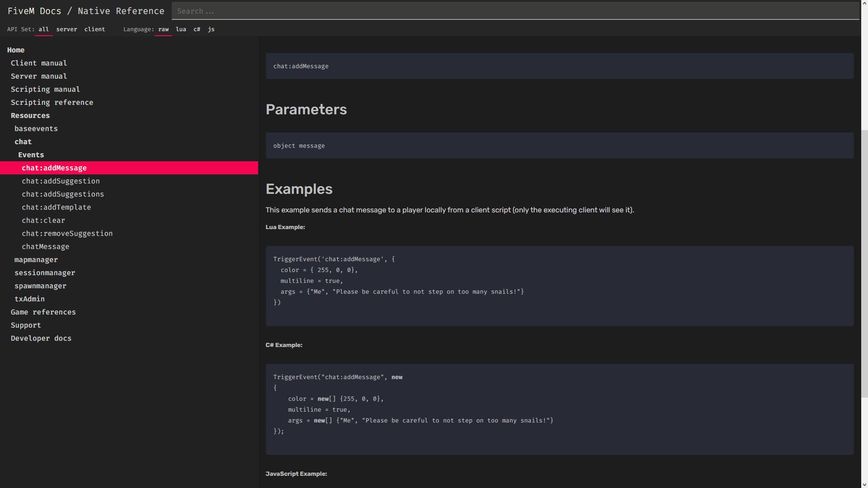The width and height of the screenshot is (868, 488).
Task: Open the Game references section
Action: [x=43, y=312]
